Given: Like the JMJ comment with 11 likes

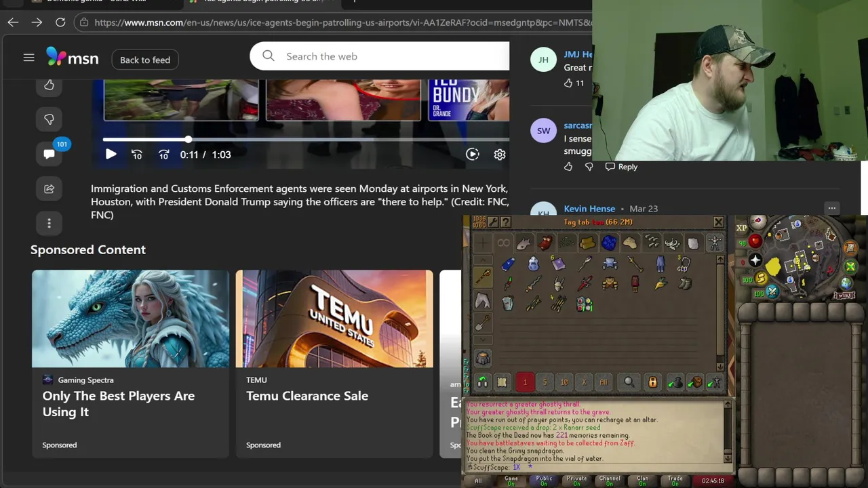Looking at the screenshot, I should [568, 83].
